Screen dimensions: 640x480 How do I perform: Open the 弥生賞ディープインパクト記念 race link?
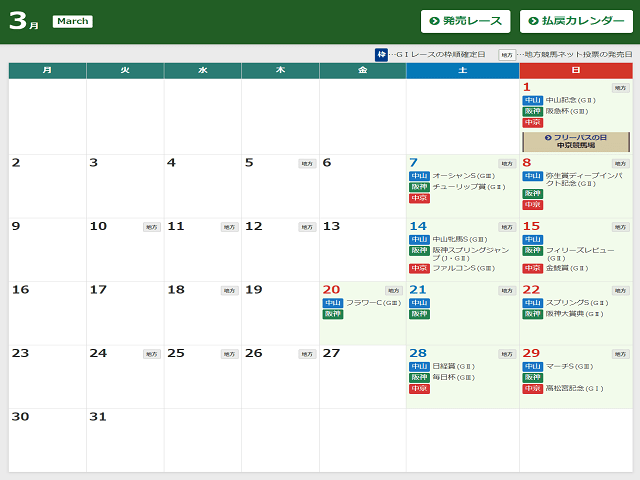(584, 180)
